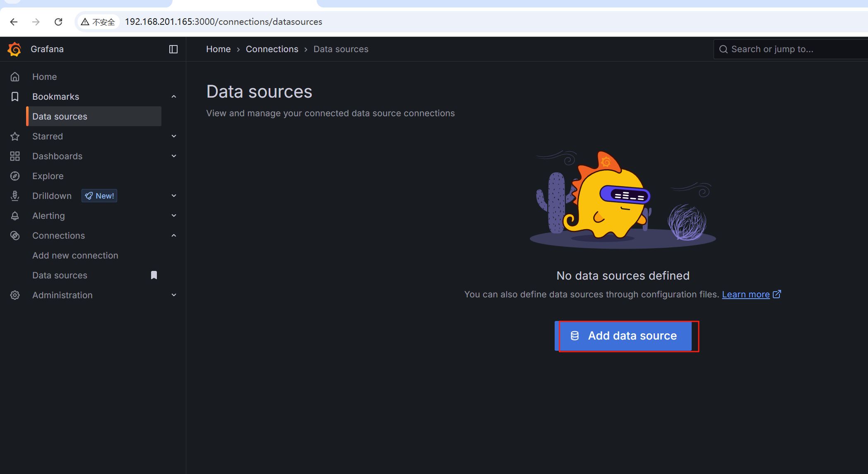
Task: Collapse the Connections section chevron
Action: pyautogui.click(x=174, y=236)
